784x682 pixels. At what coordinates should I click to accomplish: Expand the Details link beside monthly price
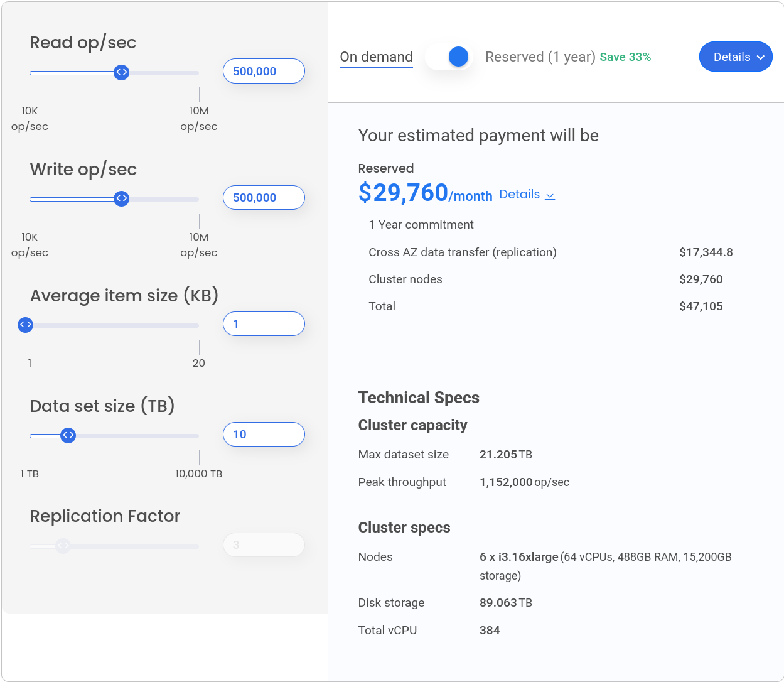[x=527, y=195]
